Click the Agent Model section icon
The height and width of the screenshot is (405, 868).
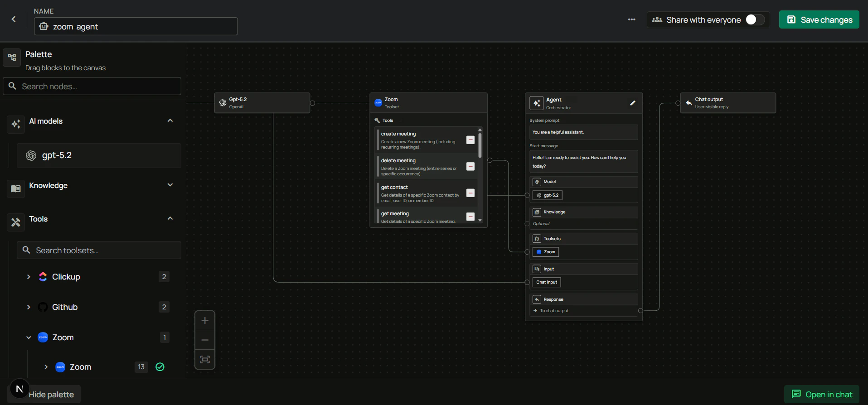click(x=537, y=182)
